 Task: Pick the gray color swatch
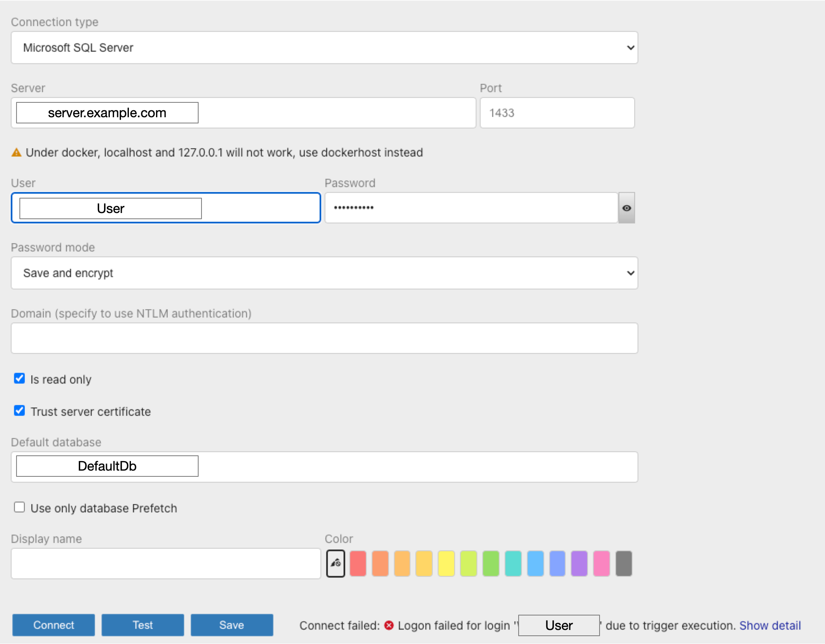pos(624,563)
